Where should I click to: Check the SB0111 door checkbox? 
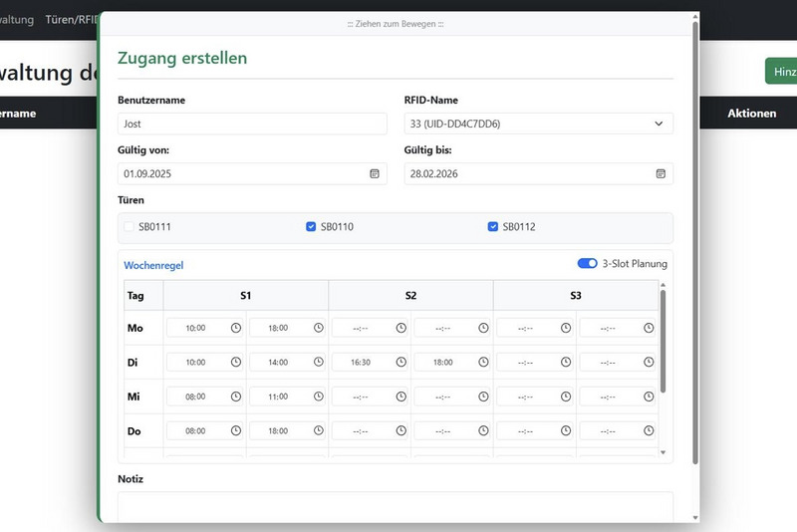click(129, 227)
